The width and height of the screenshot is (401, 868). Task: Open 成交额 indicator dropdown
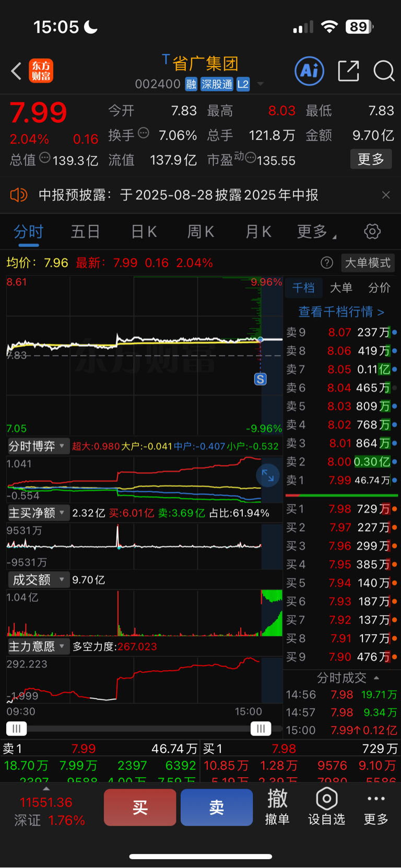38,580
